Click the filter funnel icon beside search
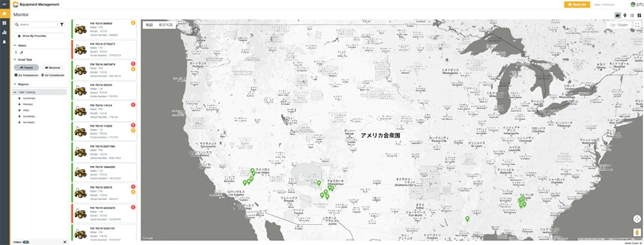 62,24
